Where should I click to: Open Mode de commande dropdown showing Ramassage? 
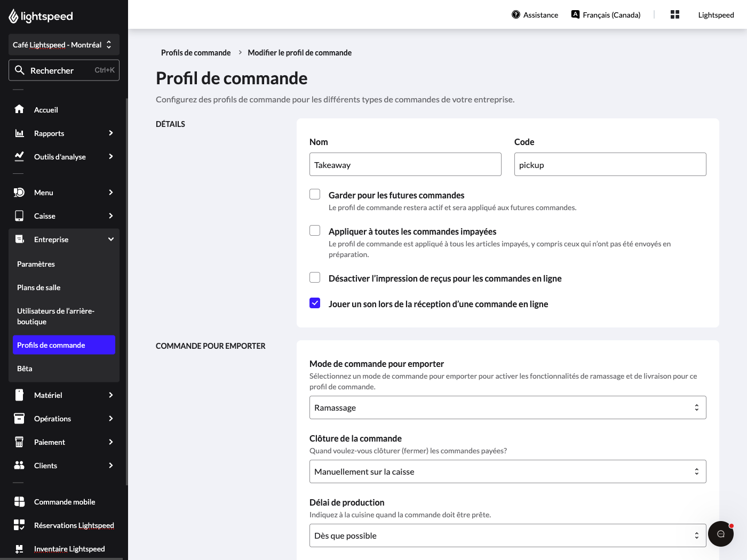click(508, 407)
